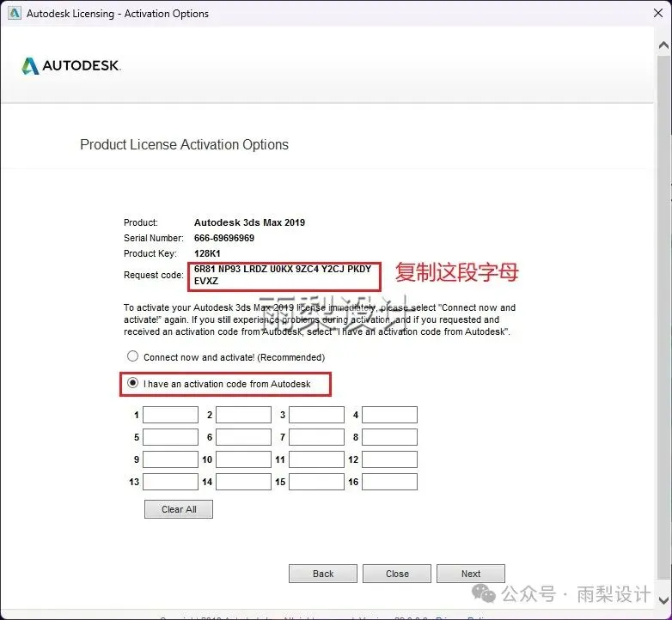The height and width of the screenshot is (620, 672).
Task: Click the product key 128K1
Action: 207,253
